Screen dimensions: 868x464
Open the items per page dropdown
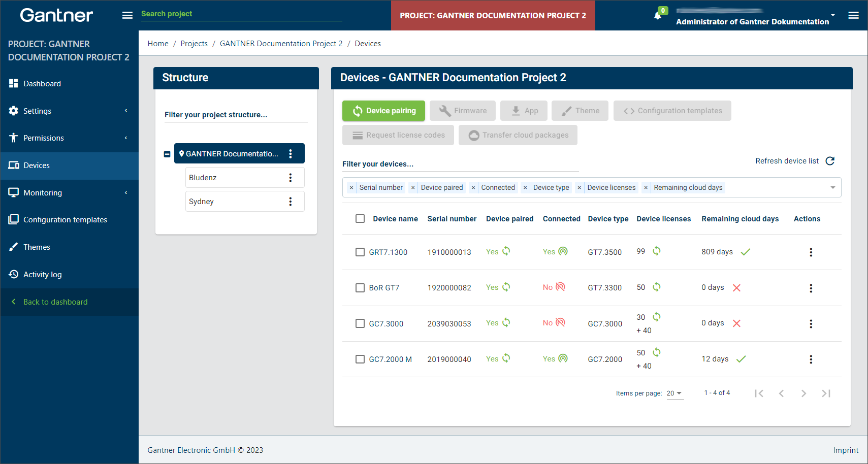[675, 393]
